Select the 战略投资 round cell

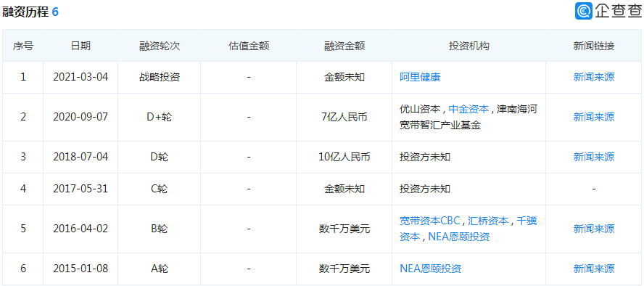pyautogui.click(x=160, y=77)
